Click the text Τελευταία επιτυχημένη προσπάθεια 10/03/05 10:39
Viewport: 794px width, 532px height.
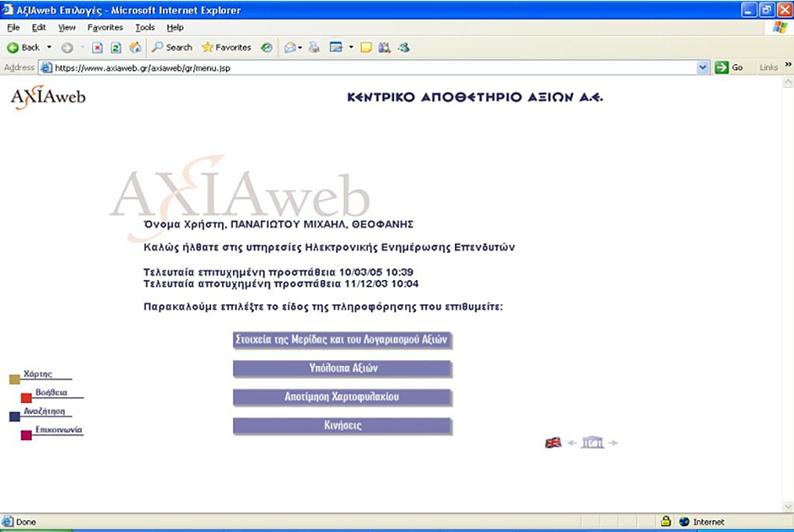pos(278,271)
